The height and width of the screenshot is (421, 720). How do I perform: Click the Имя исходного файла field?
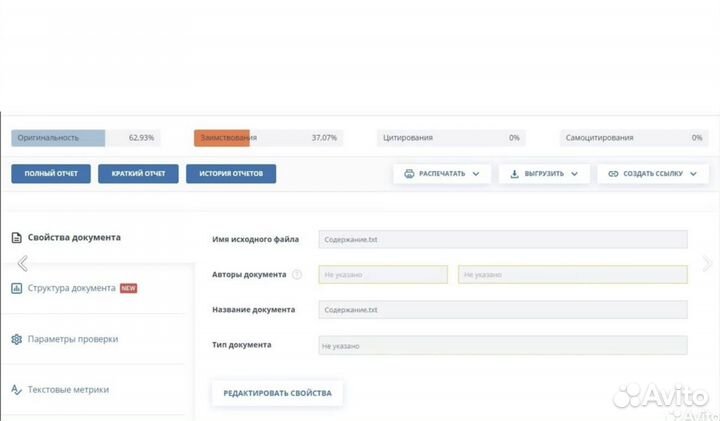tap(503, 240)
